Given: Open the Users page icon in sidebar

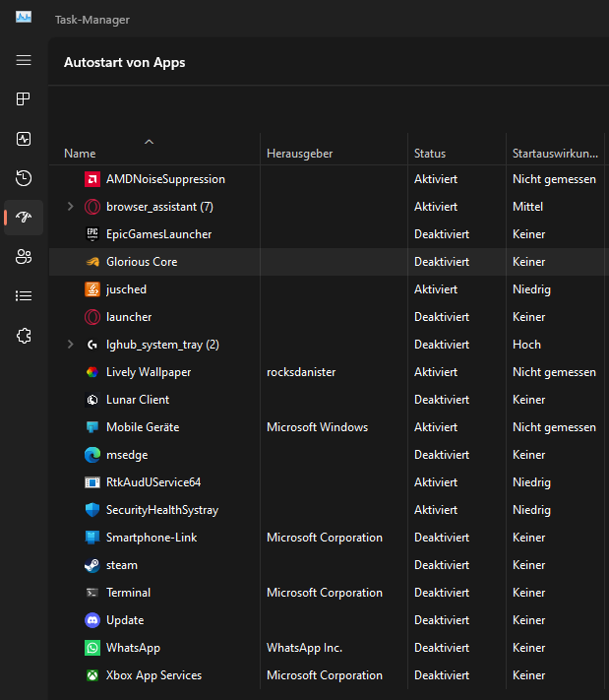Looking at the screenshot, I should 24,257.
